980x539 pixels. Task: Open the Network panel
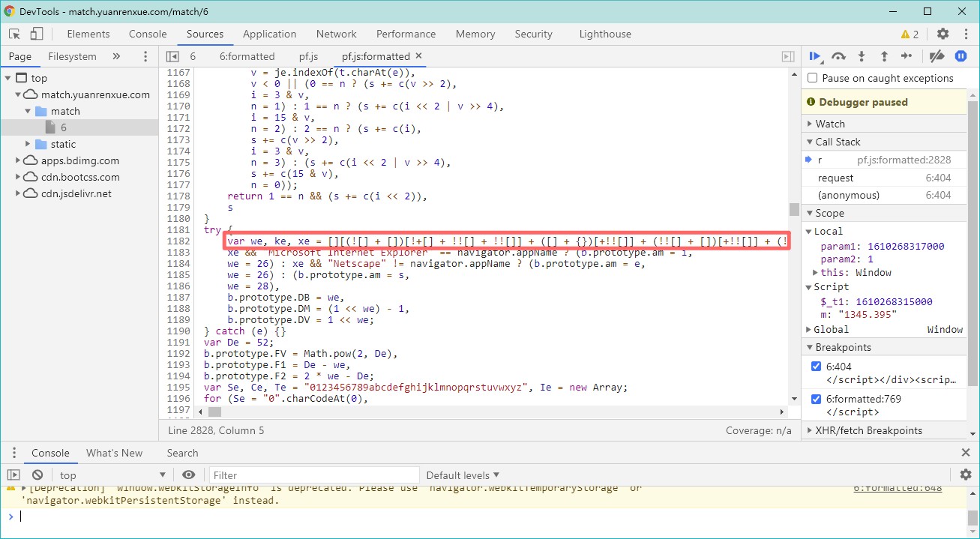pos(336,34)
